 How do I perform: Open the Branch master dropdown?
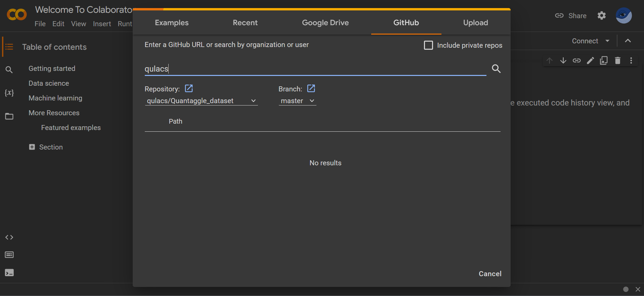[x=297, y=101]
